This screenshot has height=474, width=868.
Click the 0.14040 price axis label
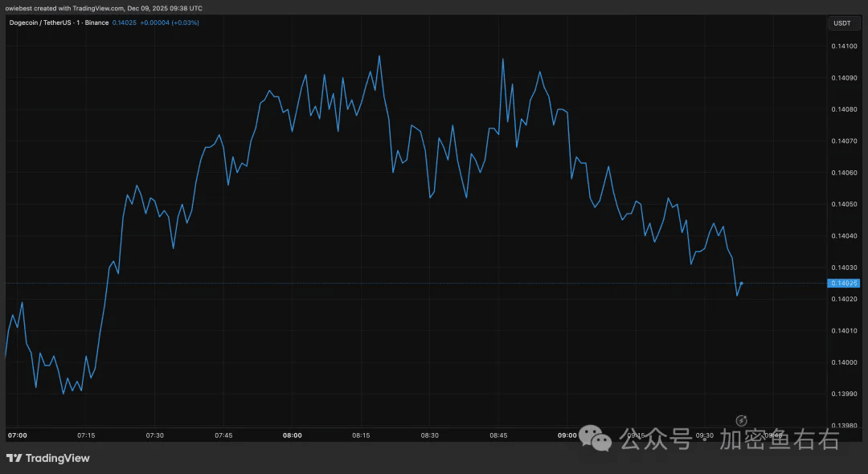coord(844,235)
